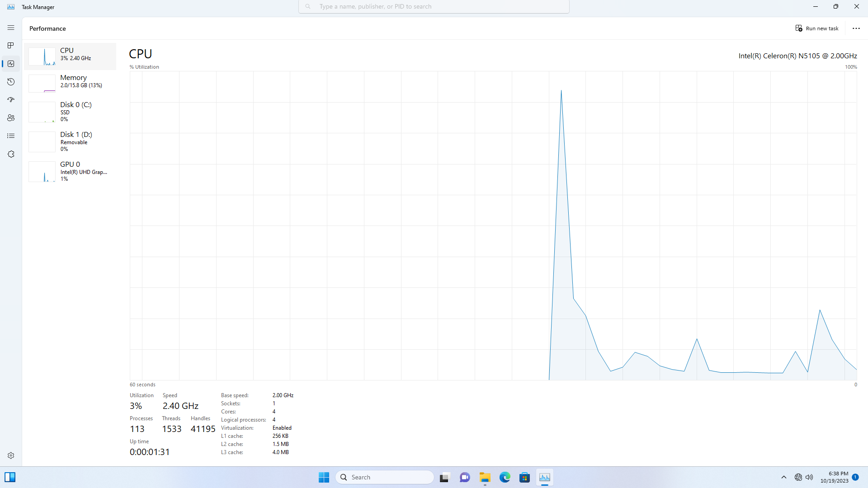Open the Startup apps page icon
868x488 pixels.
pos(11,100)
